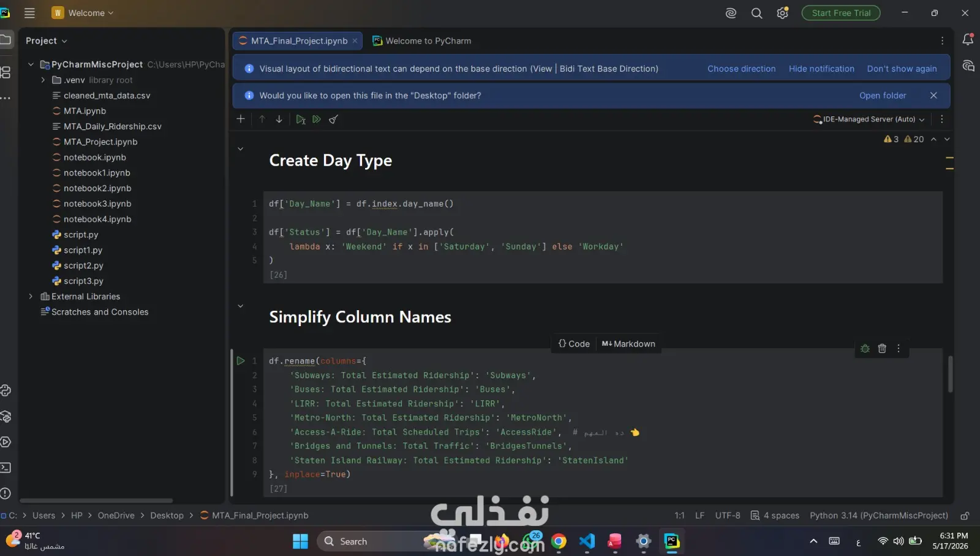980x556 pixels.
Task: Open Visual Studio Code from taskbar
Action: pyautogui.click(x=587, y=541)
